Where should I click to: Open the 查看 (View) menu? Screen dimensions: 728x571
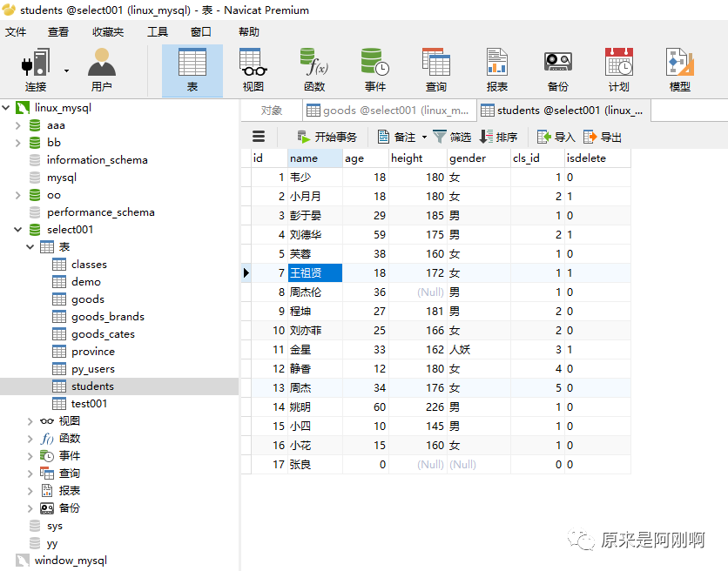click(58, 31)
